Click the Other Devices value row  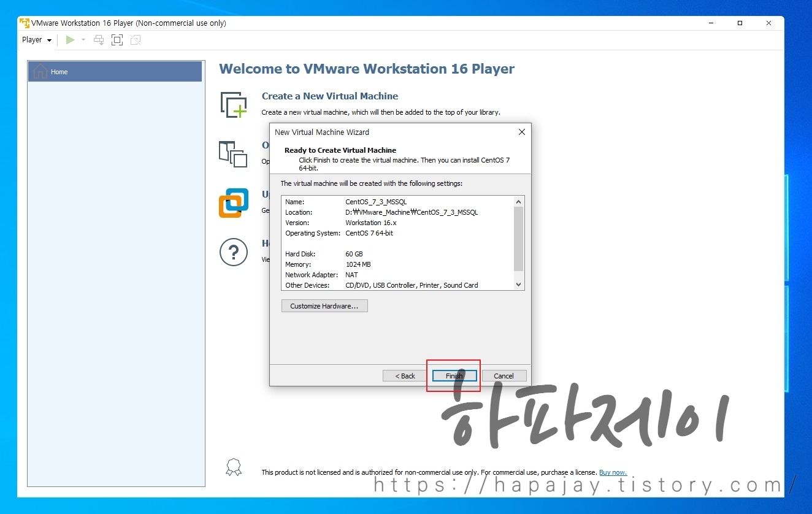[412, 285]
